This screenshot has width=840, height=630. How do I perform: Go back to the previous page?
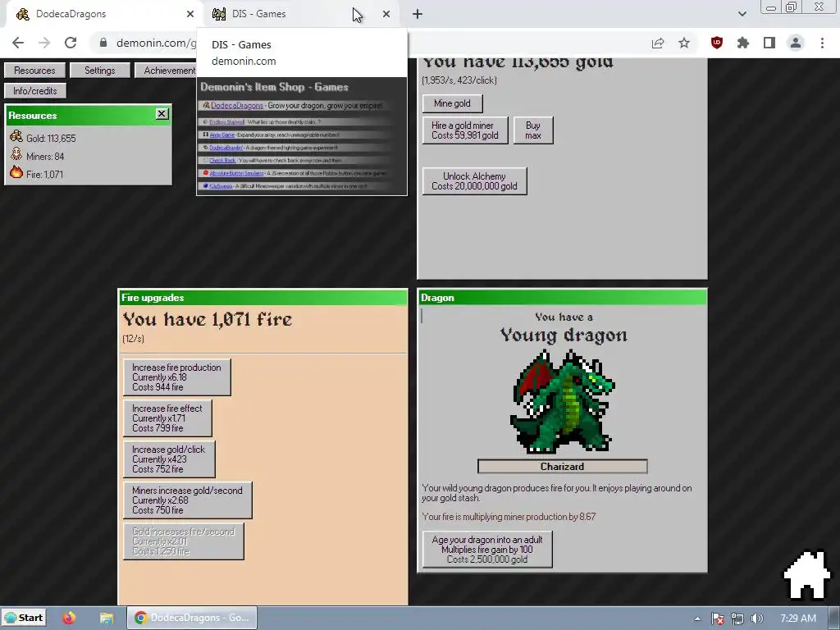(18, 43)
